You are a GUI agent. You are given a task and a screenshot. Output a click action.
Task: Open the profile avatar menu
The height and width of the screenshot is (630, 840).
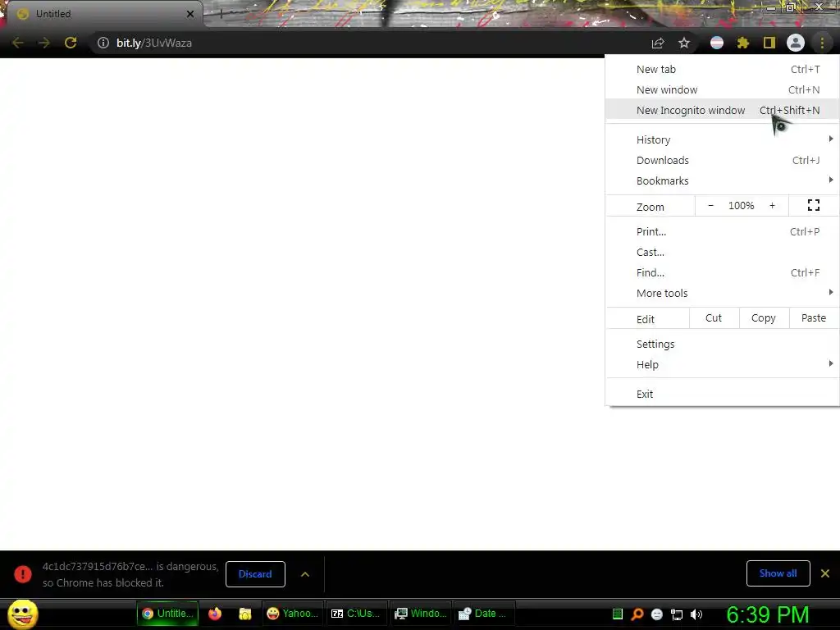[796, 43]
